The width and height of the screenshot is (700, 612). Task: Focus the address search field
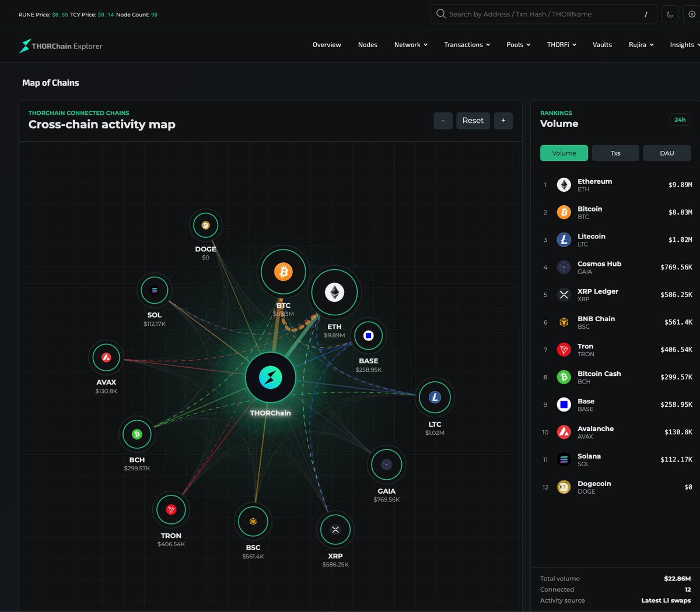(x=544, y=14)
